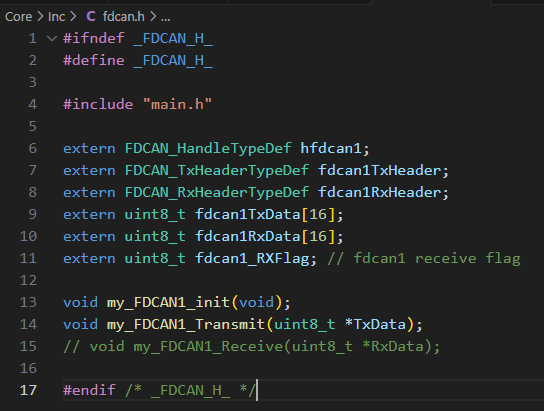
Task: Click the my_FDCAN1_init function name
Action: point(168,302)
